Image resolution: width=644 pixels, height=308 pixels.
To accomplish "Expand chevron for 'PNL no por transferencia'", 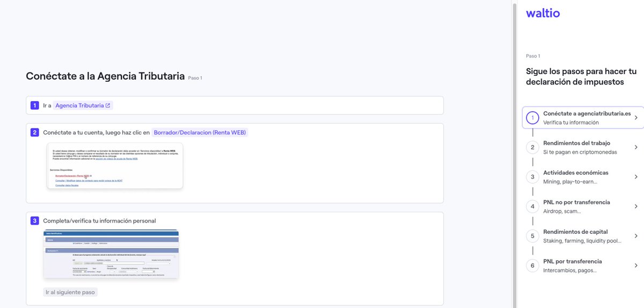I will point(636,206).
